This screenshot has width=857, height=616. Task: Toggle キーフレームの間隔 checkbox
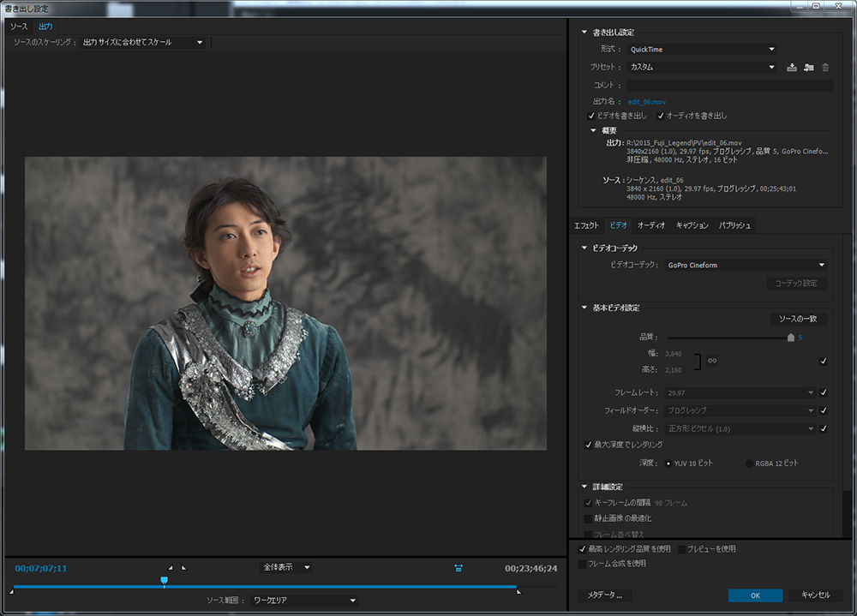[588, 503]
